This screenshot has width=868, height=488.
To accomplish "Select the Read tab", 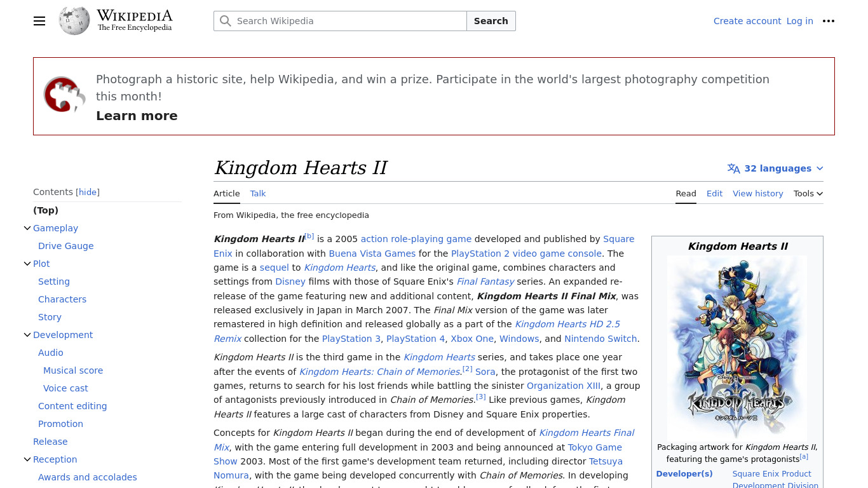I will 686,194.
